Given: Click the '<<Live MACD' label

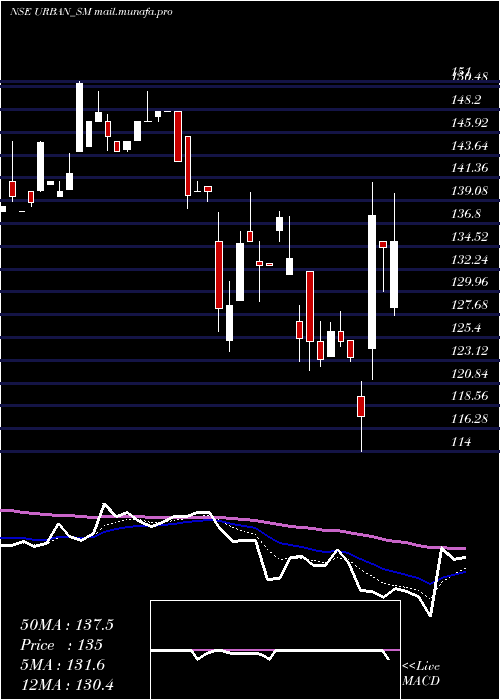Looking at the screenshot, I should click(x=421, y=674).
